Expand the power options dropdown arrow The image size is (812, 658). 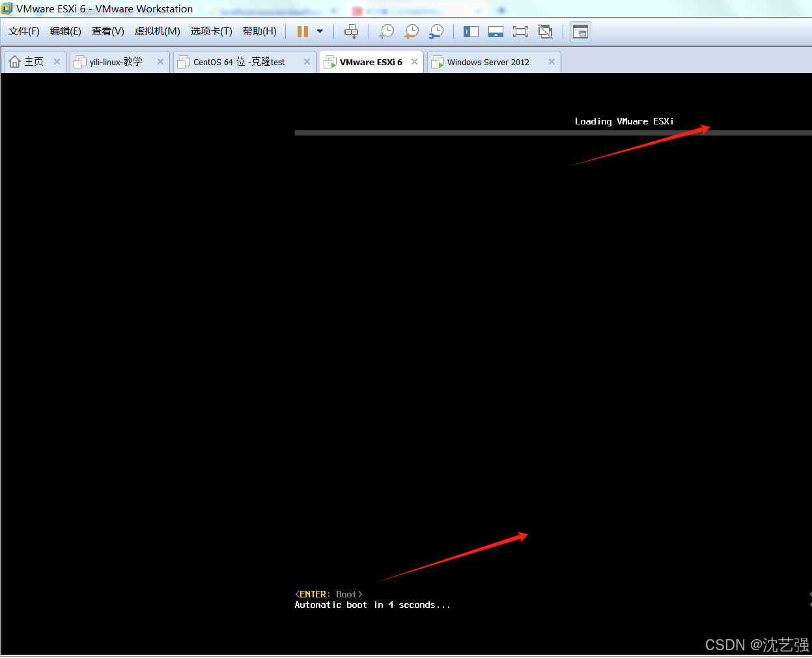click(x=320, y=31)
